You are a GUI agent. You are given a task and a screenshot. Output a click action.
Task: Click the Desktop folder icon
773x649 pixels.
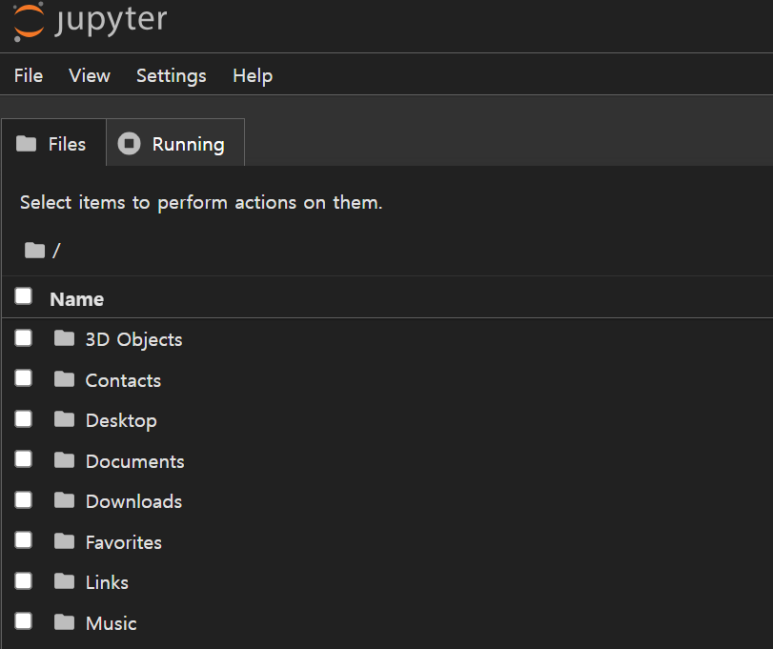point(64,420)
